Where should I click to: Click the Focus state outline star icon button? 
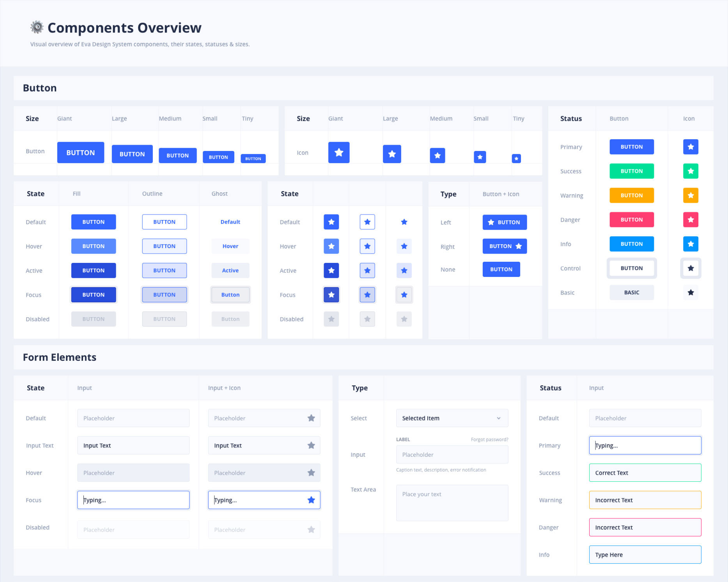tap(367, 295)
